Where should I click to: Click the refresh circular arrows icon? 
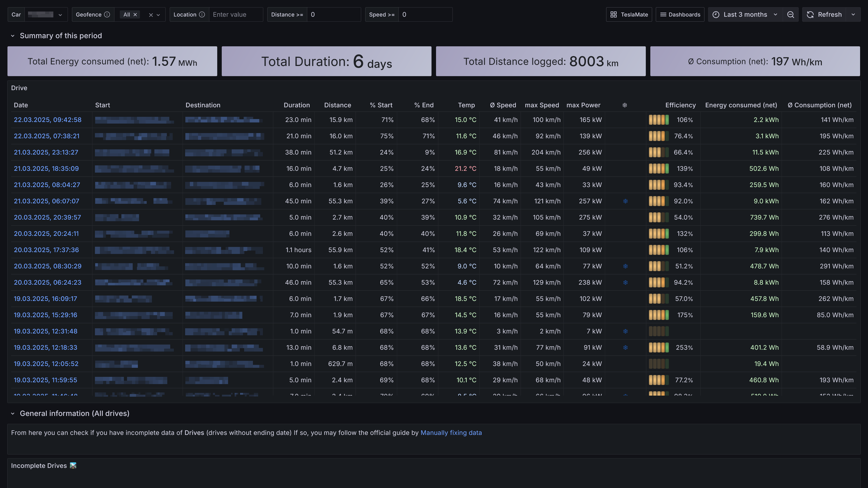(x=810, y=14)
